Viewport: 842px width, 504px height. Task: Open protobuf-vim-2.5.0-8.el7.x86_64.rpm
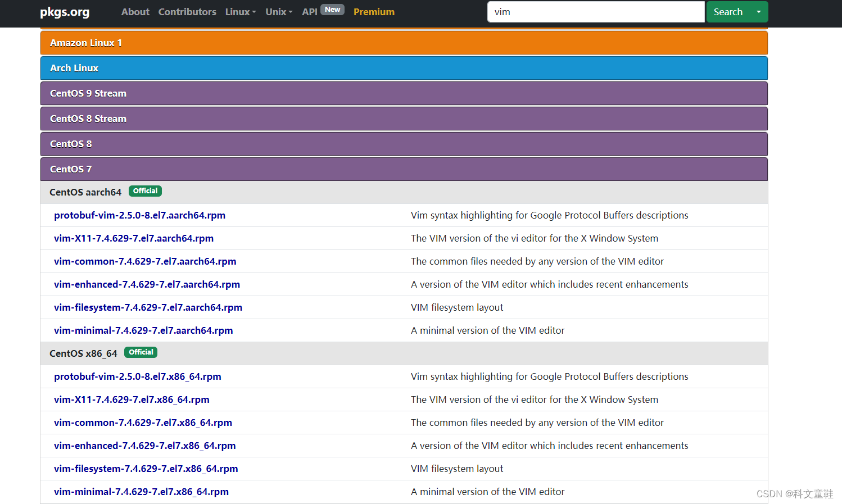pos(138,376)
